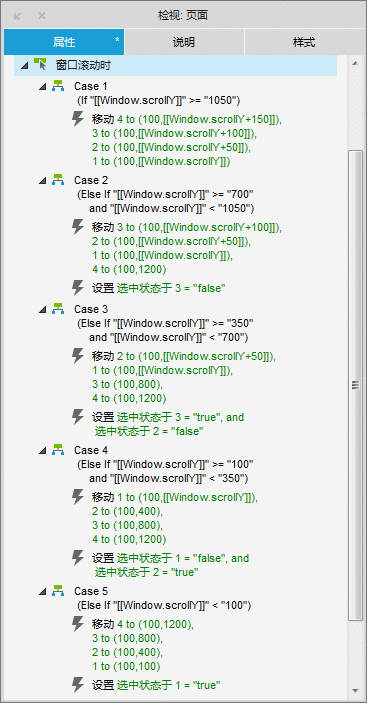Close the 检视 panel with X icon
367x703 pixels.
[x=42, y=16]
